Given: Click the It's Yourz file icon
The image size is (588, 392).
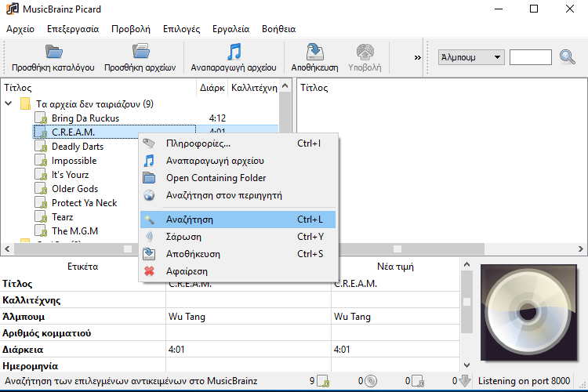Looking at the screenshot, I should click(41, 174).
